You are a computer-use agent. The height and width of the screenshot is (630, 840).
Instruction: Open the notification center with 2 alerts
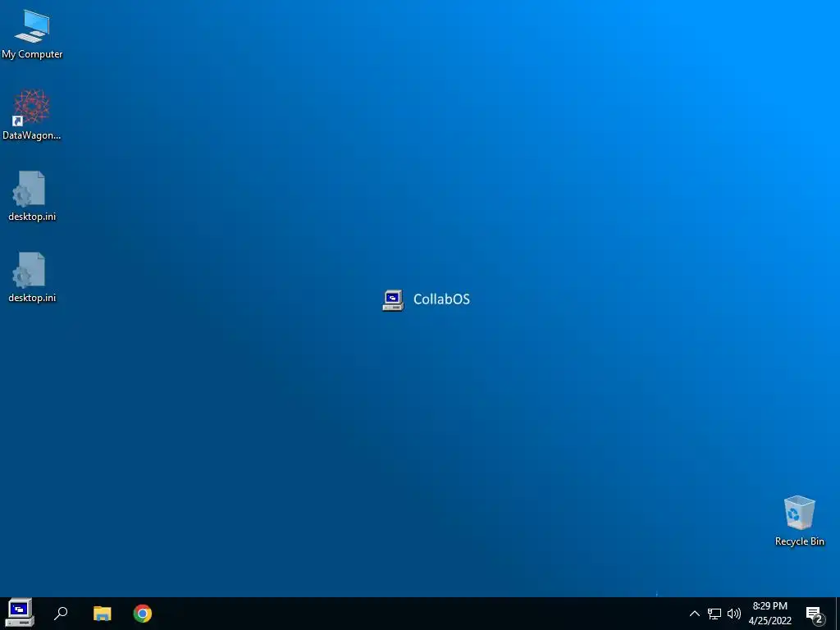click(x=815, y=614)
